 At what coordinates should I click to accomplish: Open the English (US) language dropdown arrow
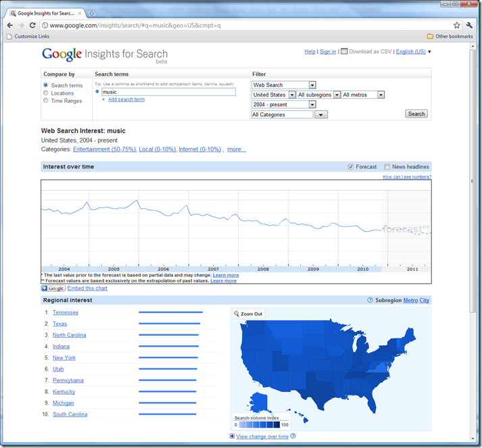click(x=429, y=51)
